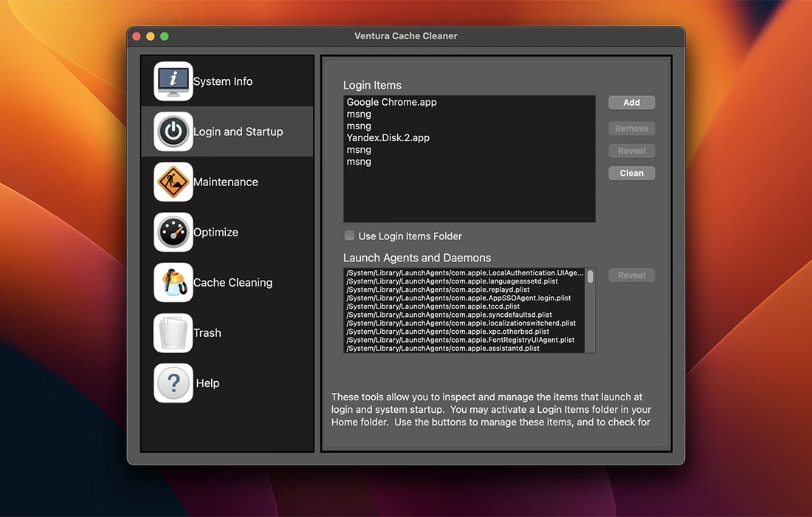Click the System Info monitor icon
The width and height of the screenshot is (812, 517).
click(x=173, y=81)
